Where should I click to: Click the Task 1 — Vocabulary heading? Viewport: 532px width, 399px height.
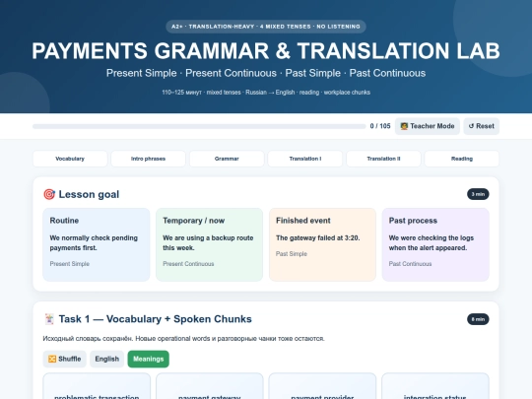click(x=155, y=319)
